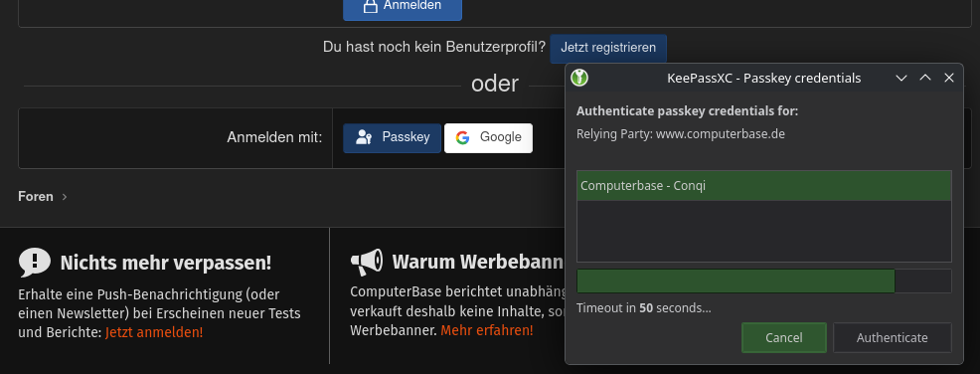Click the Authenticate button
Screen dimensions: 980x374
tap(892, 338)
